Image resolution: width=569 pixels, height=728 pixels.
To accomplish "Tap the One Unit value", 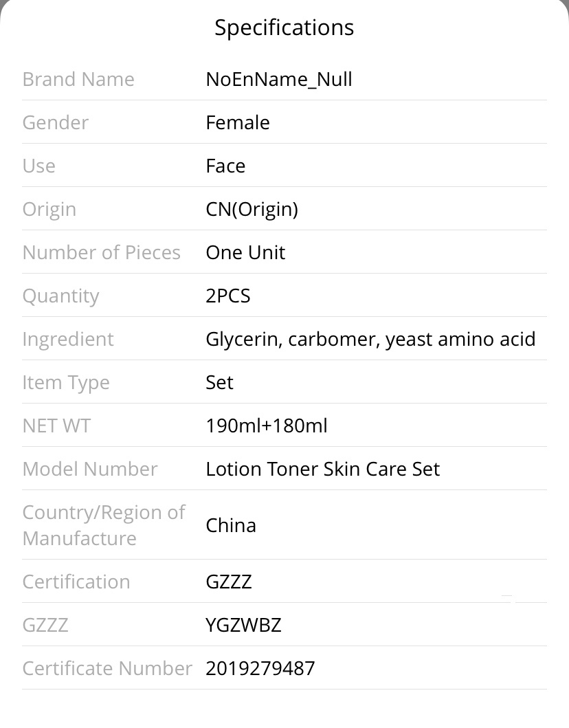I will (x=245, y=252).
